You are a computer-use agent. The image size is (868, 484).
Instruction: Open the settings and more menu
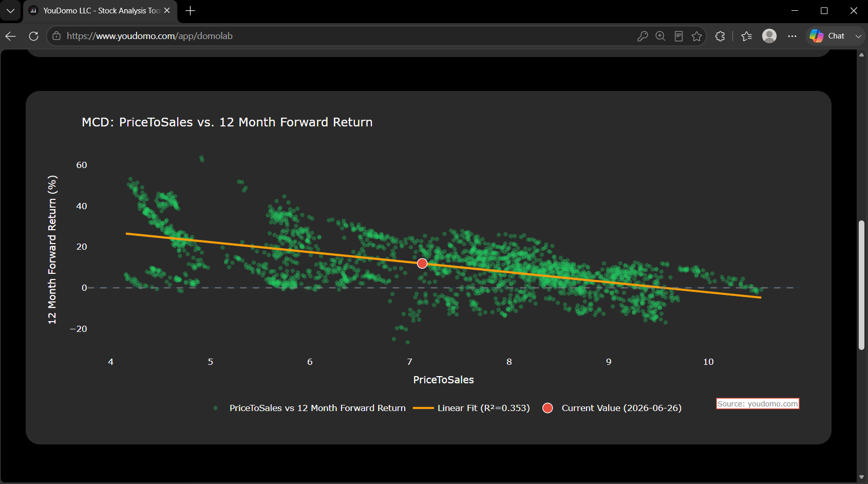792,36
